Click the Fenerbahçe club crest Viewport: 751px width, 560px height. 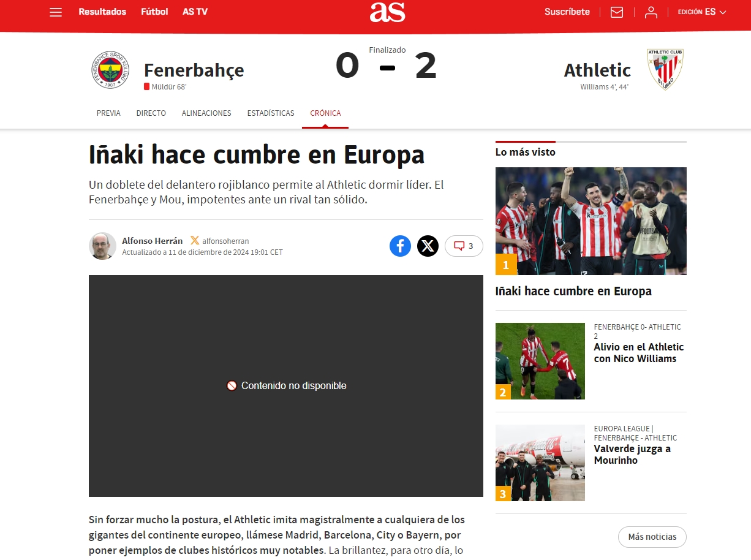coord(110,70)
